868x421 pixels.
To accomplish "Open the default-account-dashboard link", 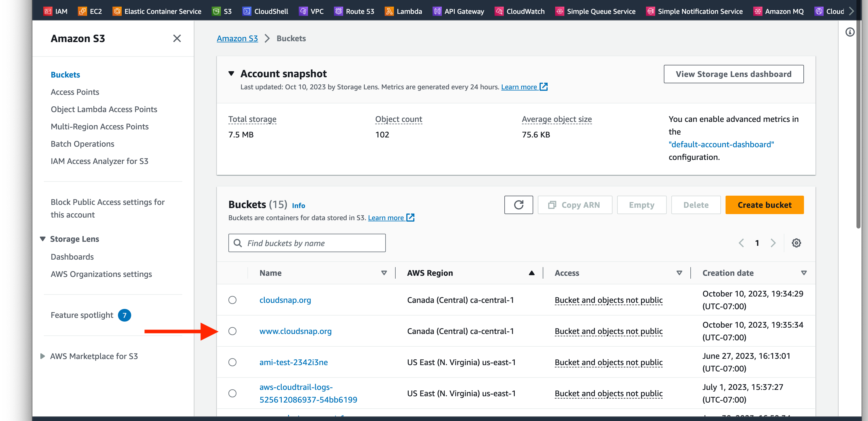I will tap(721, 144).
